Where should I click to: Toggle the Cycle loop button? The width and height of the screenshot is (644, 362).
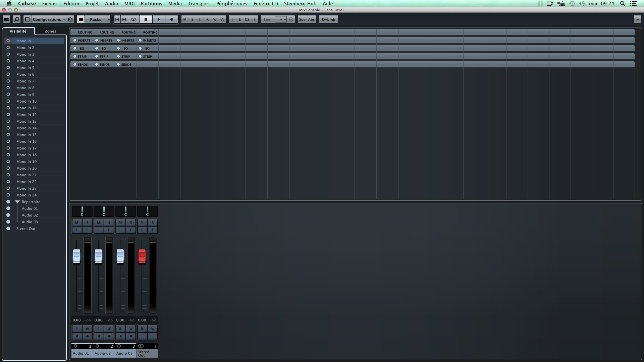(133, 19)
